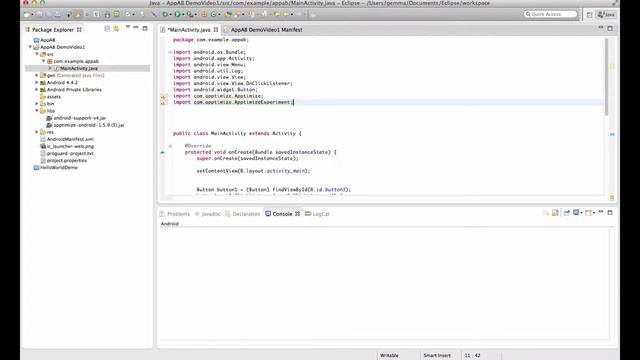Expand the bin folder
The width and height of the screenshot is (640, 360).
(x=37, y=104)
